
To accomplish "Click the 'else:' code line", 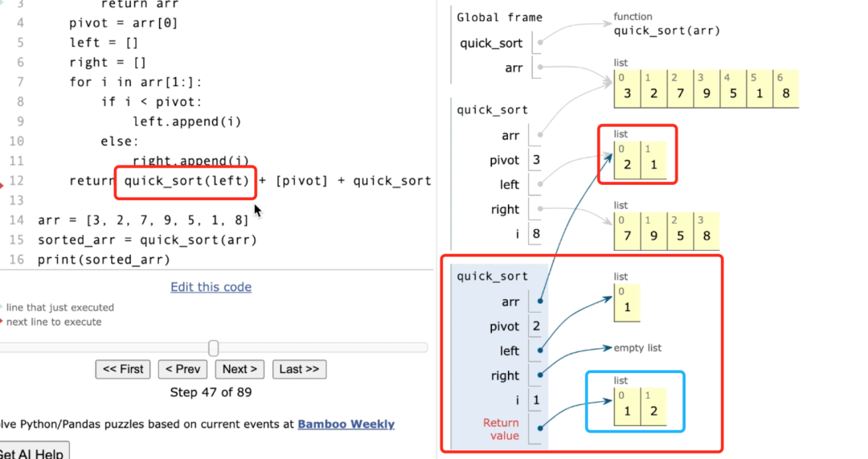I will 120,141.
